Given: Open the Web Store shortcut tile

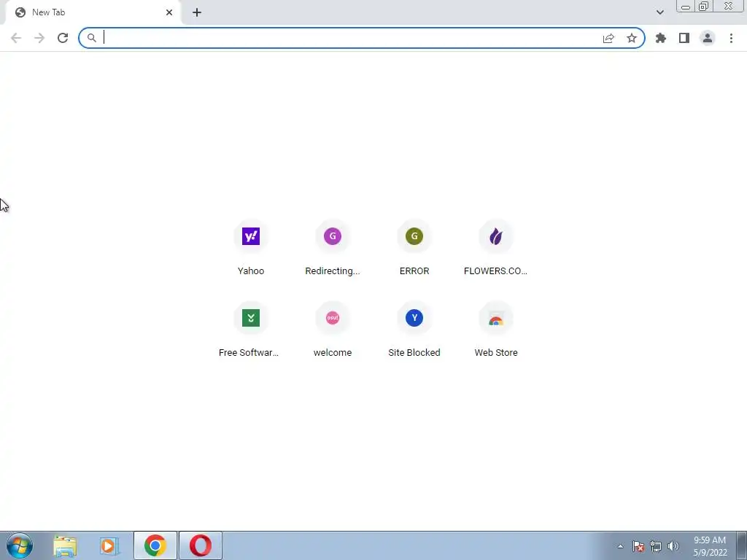Looking at the screenshot, I should click(x=496, y=330).
